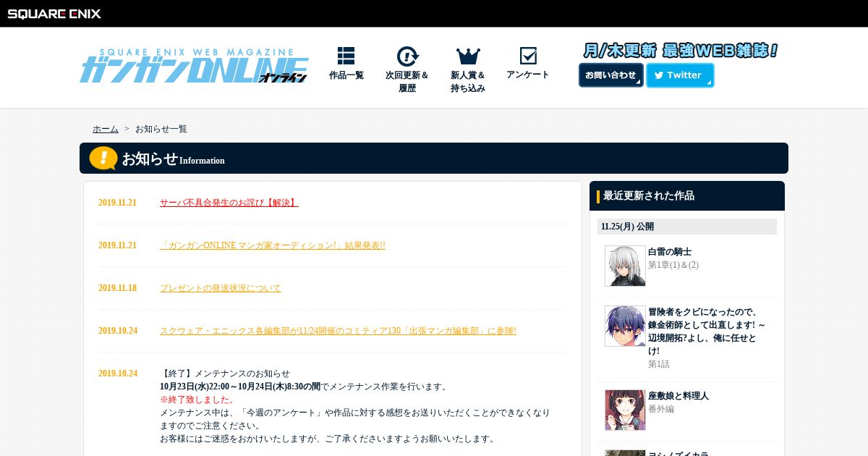This screenshot has height=456, width=868.
Task: Click the お問い合わせ button
Action: [611, 75]
